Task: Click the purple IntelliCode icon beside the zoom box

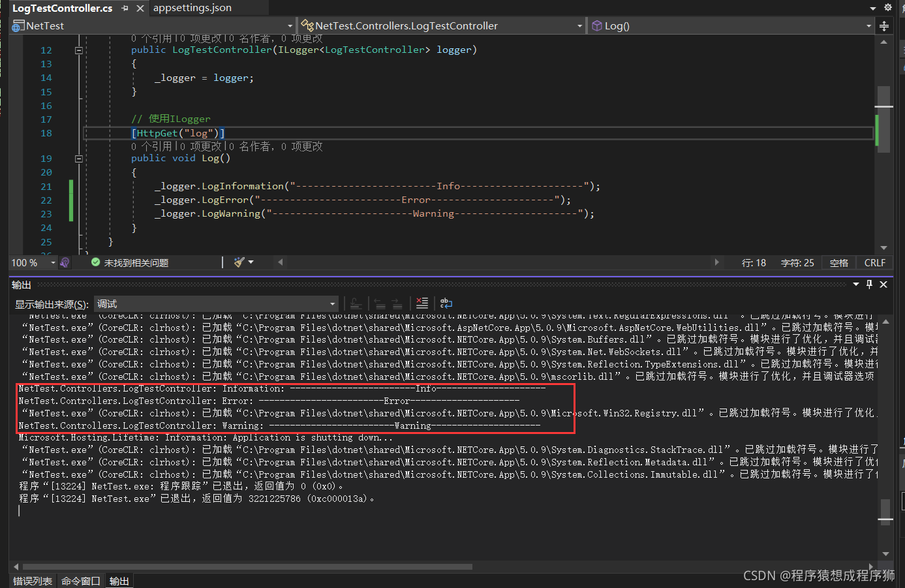Action: 65,263
